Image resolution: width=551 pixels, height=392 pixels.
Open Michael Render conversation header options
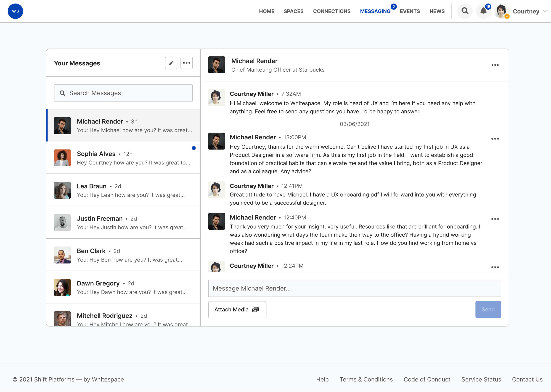tap(495, 65)
